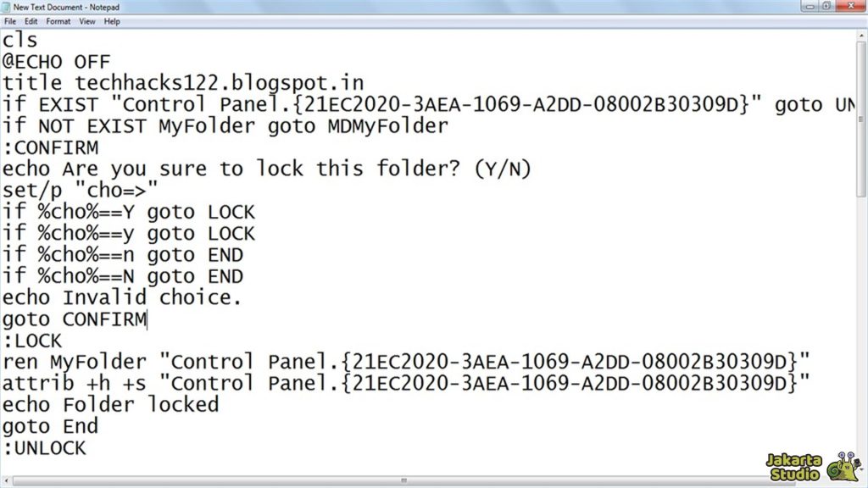The height and width of the screenshot is (488, 868).
Task: Open the Help menu
Action: (112, 21)
